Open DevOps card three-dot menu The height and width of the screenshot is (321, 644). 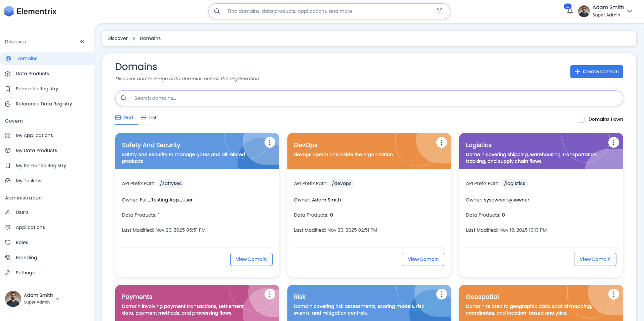click(x=442, y=142)
